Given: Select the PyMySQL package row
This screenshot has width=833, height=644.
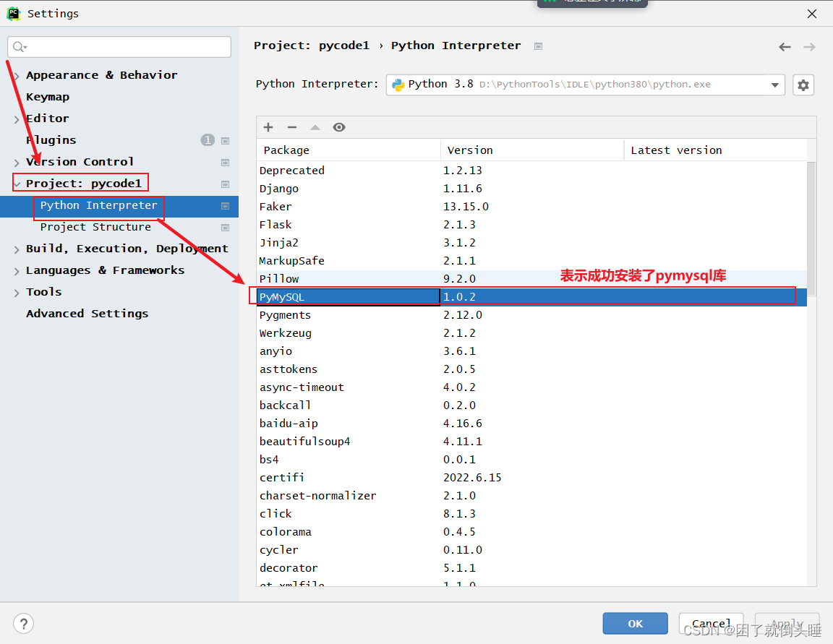Looking at the screenshot, I should (x=531, y=297).
